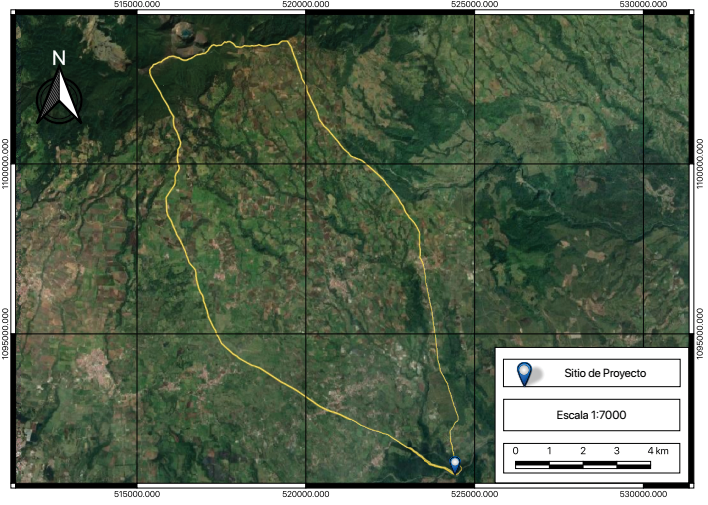Image resolution: width=708 pixels, height=505 pixels.
Task: Click the top '525000.000' coordinate label
Action: 475,4
